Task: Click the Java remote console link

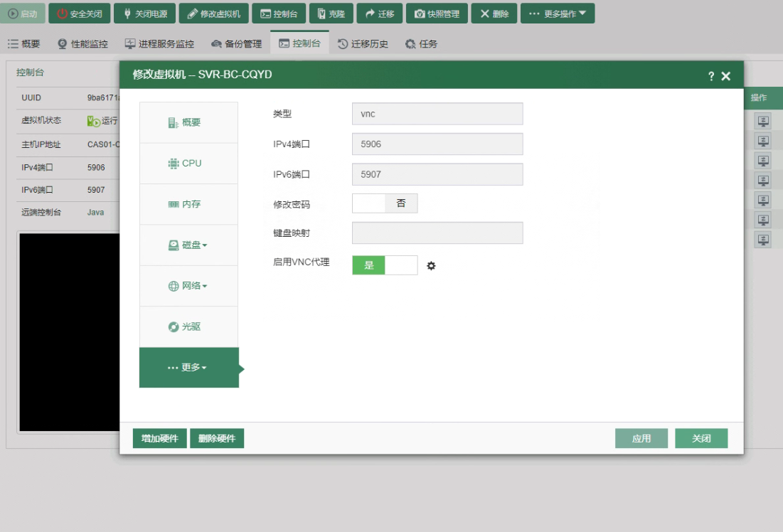Action: pyautogui.click(x=95, y=212)
